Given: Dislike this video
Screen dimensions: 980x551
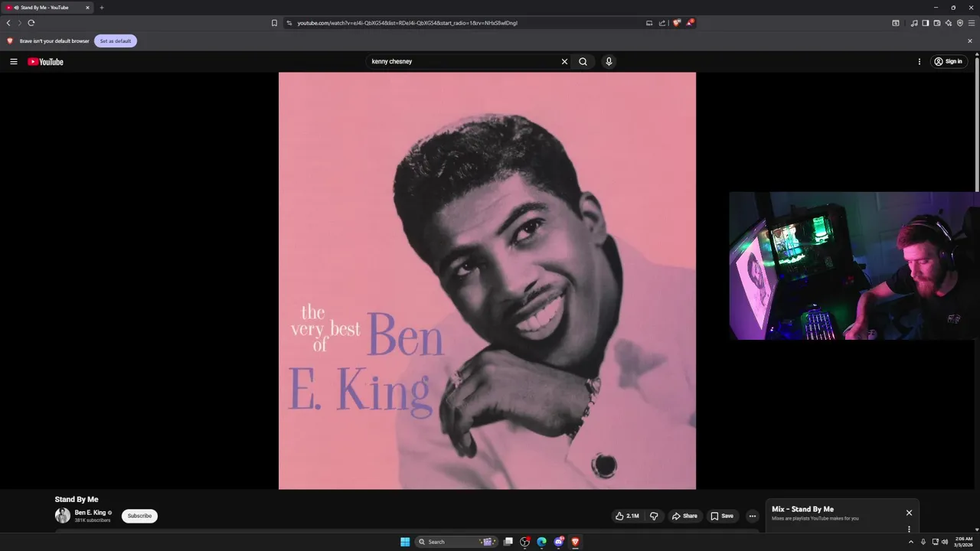Looking at the screenshot, I should (x=654, y=516).
